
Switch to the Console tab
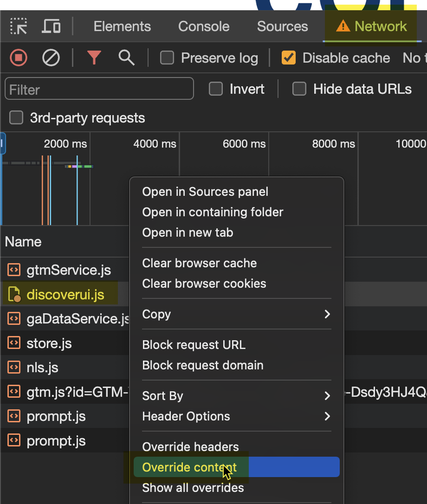(204, 26)
